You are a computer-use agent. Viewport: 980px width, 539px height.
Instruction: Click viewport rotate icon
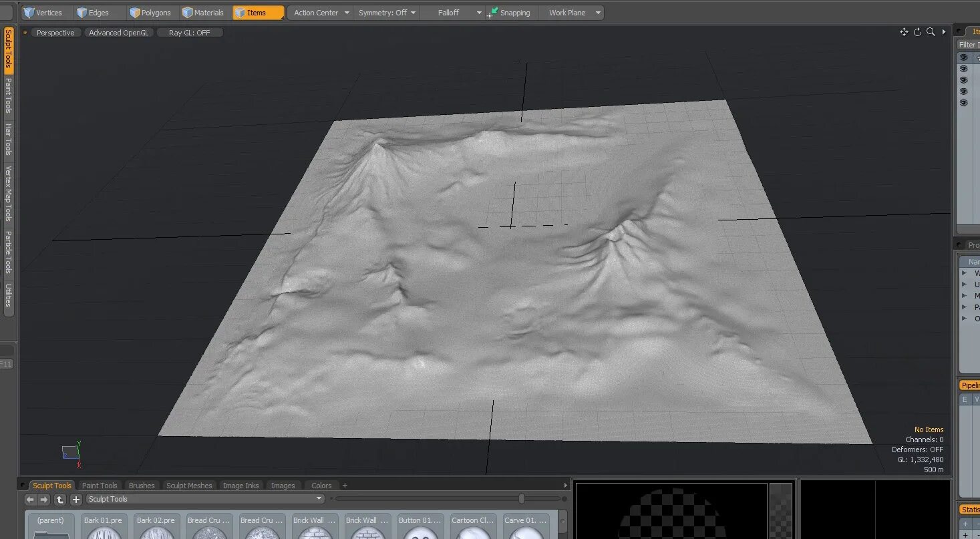(x=917, y=32)
